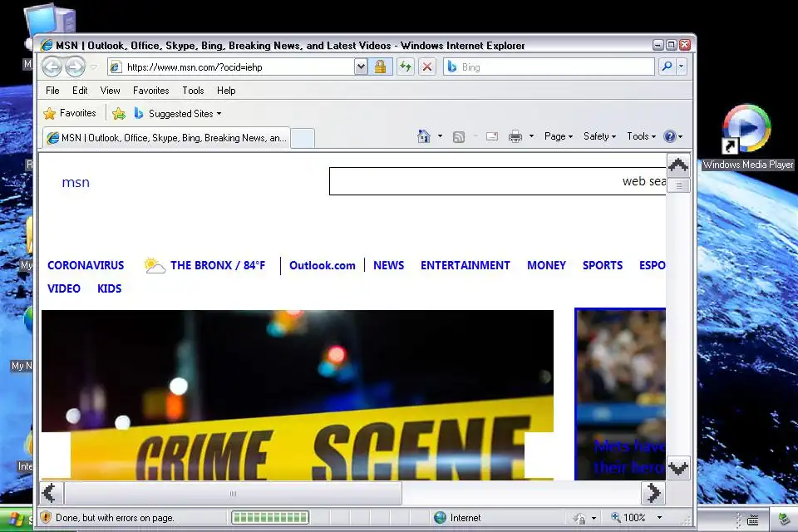This screenshot has width=798, height=532.
Task: Print the page with printer icon
Action: point(515,136)
